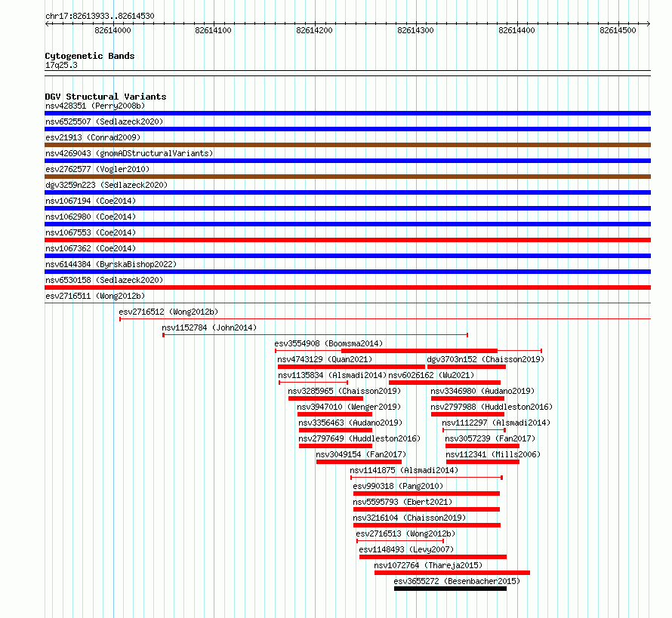This screenshot has width=672, height=618.
Task: Open the nsv3947010 (Wenger2019) label
Action: [349, 407]
